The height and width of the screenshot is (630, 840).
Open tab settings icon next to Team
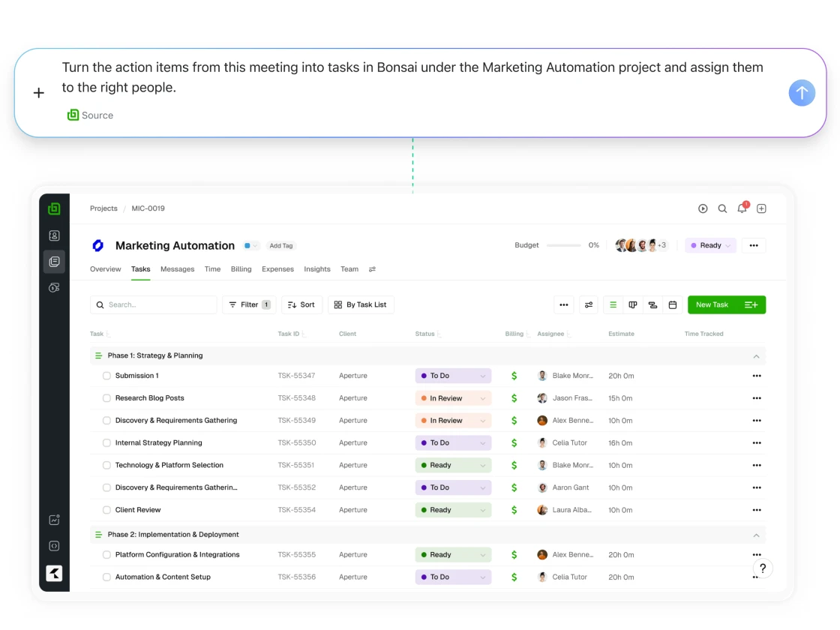click(372, 269)
